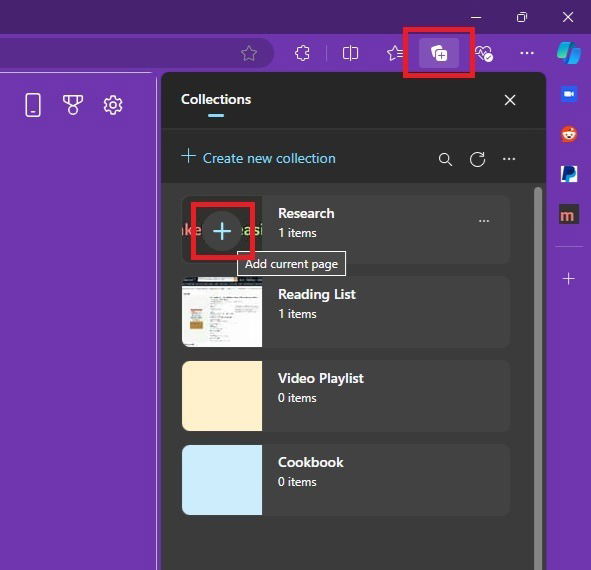Open the Extensions puzzle icon
The width and height of the screenshot is (591, 570).
tap(302, 53)
